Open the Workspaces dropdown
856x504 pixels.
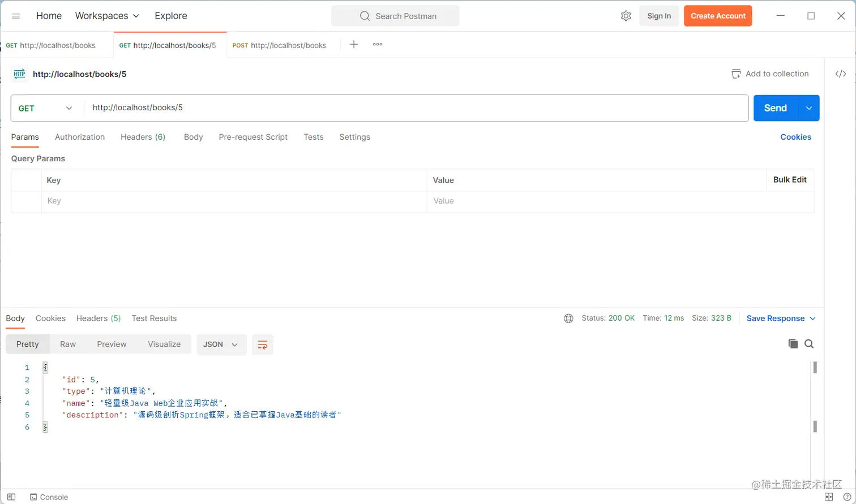pyautogui.click(x=107, y=16)
